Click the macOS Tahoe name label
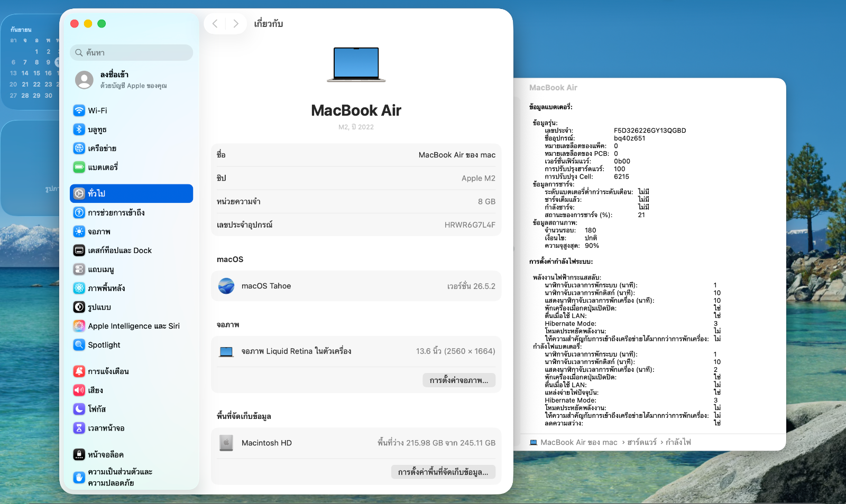Viewport: 846px width, 504px height. pos(266,286)
